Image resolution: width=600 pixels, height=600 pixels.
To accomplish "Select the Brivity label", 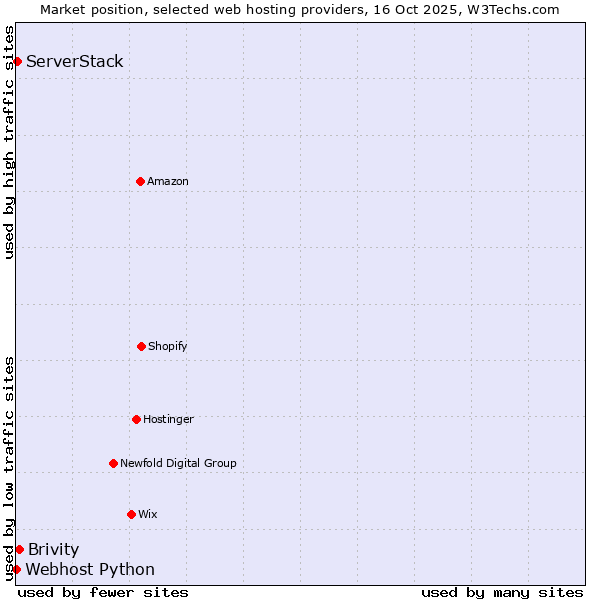I will [x=54, y=549].
